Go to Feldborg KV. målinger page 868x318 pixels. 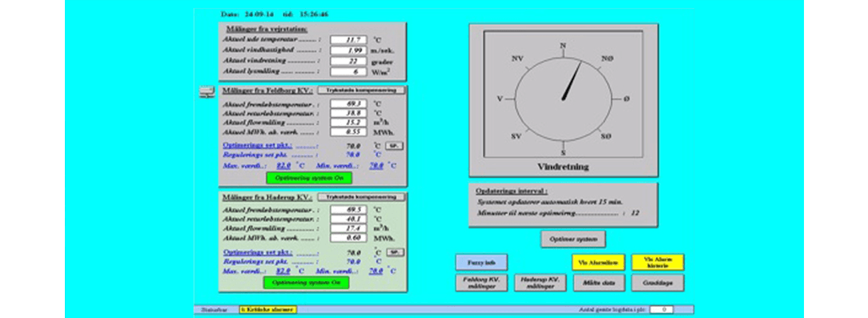pyautogui.click(x=481, y=283)
